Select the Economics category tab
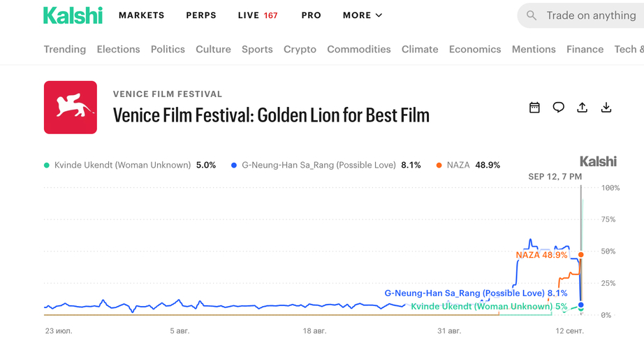The width and height of the screenshot is (644, 350). 475,50
